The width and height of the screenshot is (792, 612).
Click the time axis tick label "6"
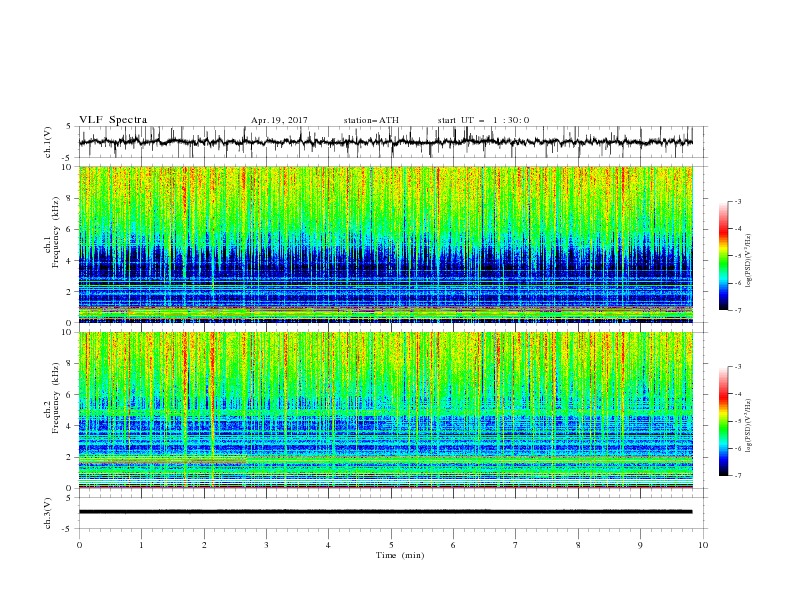pyautogui.click(x=453, y=545)
